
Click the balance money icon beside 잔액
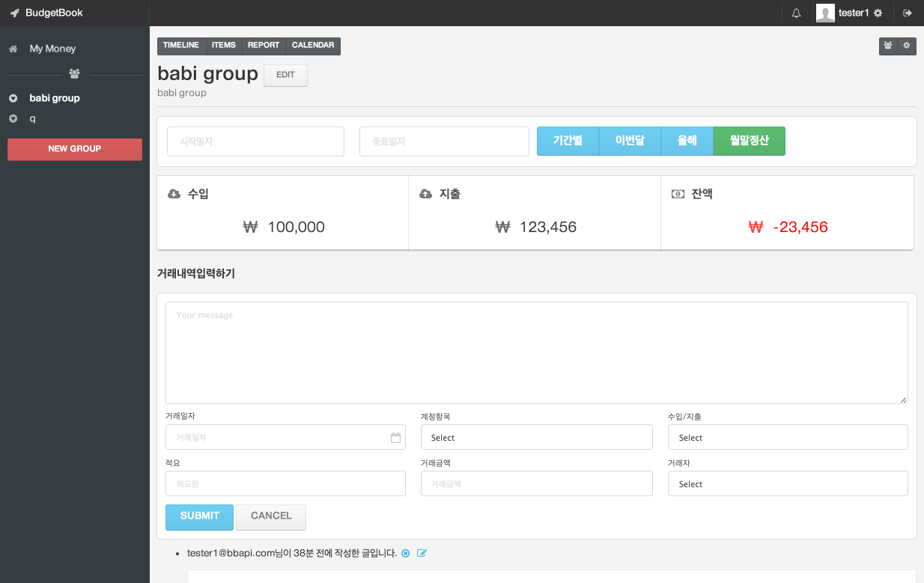tap(678, 194)
